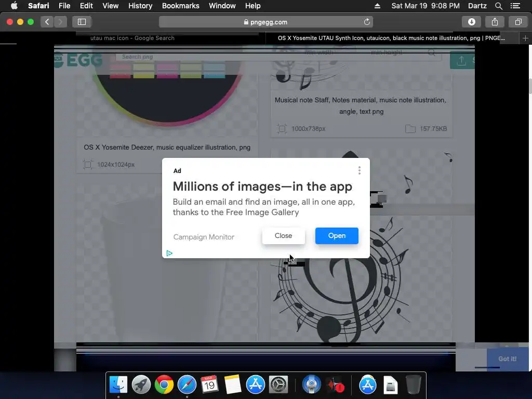Open the Safari menu
The image size is (532, 399).
pyautogui.click(x=38, y=6)
